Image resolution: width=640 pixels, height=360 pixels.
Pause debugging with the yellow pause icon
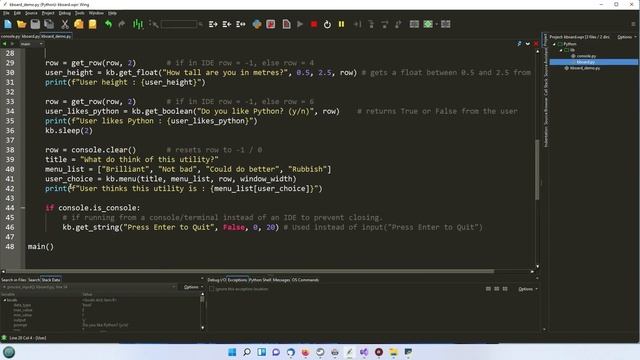tap(341, 24)
